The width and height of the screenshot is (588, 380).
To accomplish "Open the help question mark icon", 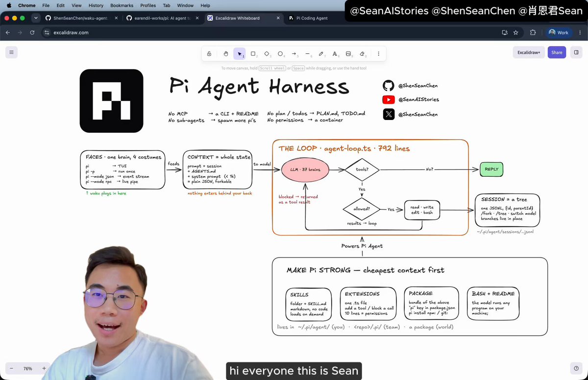I will click(x=576, y=368).
